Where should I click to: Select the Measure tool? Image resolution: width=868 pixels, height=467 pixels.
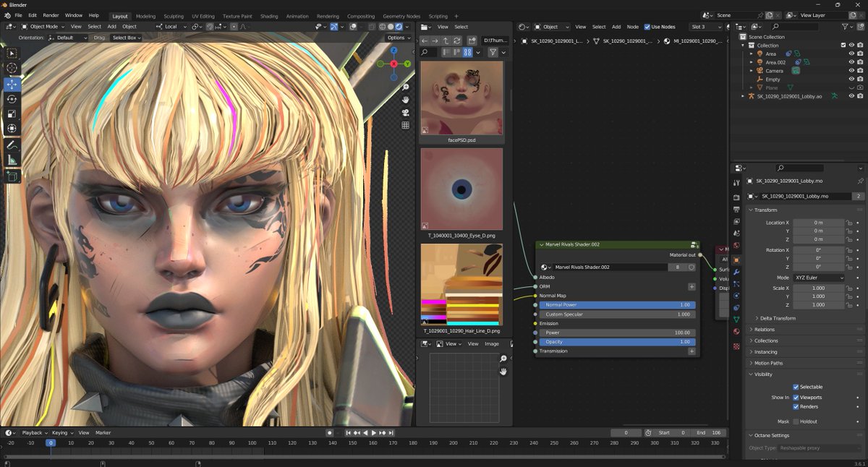tap(12, 160)
